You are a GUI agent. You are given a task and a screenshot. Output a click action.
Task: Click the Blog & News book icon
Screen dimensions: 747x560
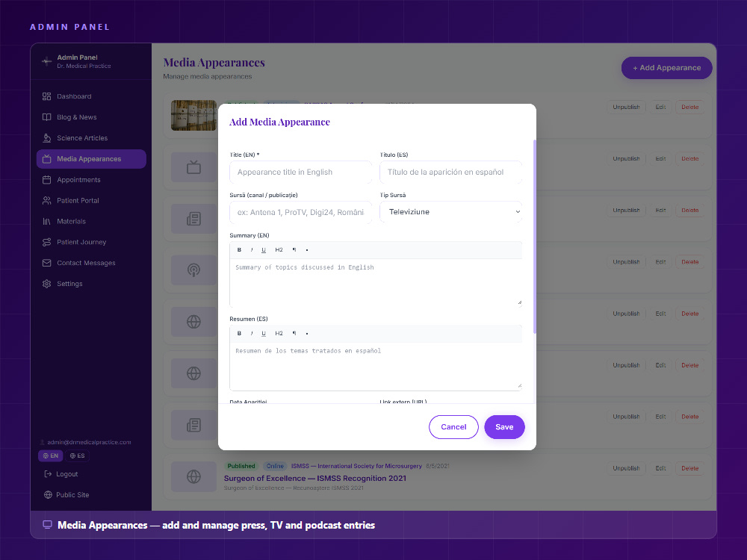(x=46, y=117)
